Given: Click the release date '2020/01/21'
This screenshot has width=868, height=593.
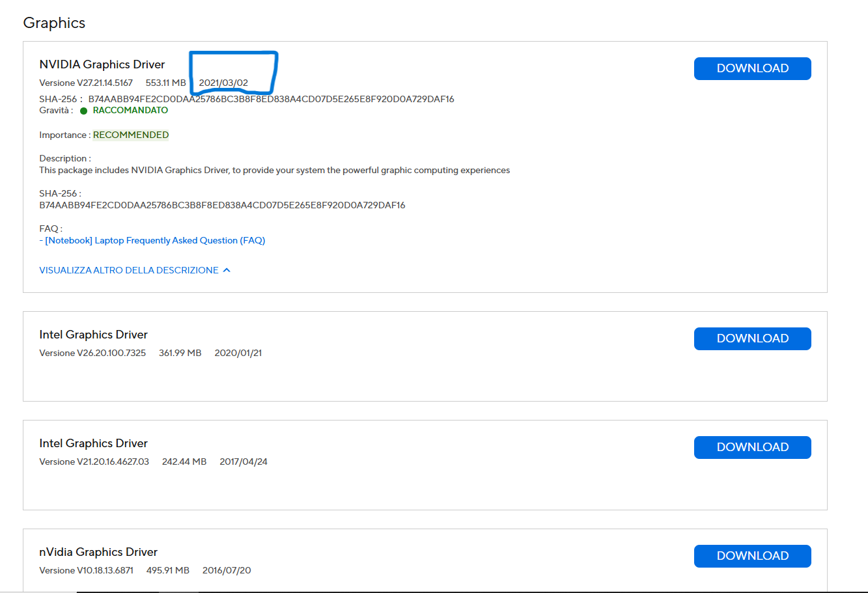Looking at the screenshot, I should point(238,353).
